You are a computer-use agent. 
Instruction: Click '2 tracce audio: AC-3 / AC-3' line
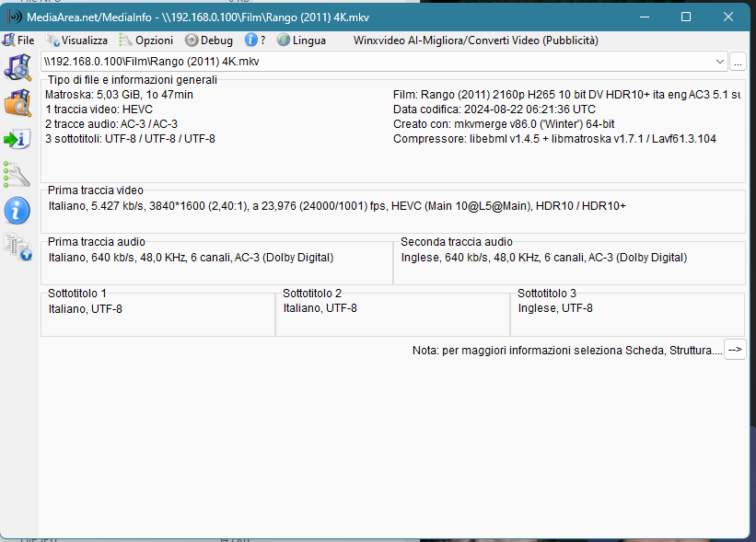pyautogui.click(x=111, y=124)
